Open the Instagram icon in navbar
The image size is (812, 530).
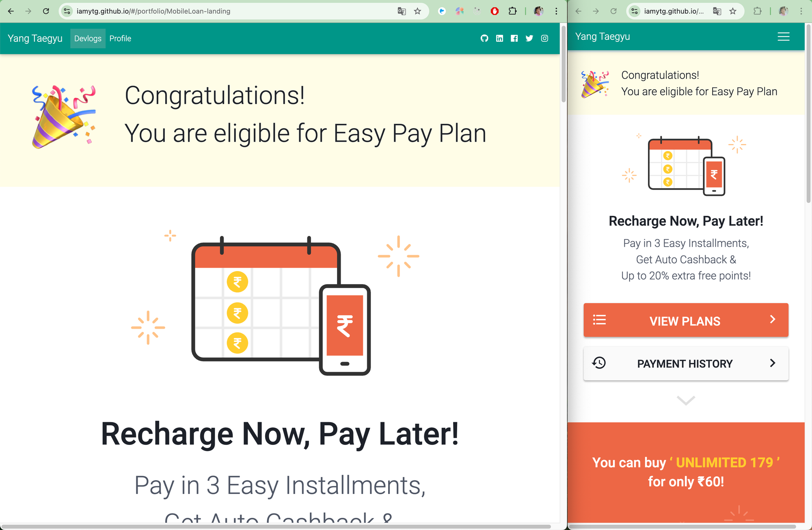tap(544, 39)
